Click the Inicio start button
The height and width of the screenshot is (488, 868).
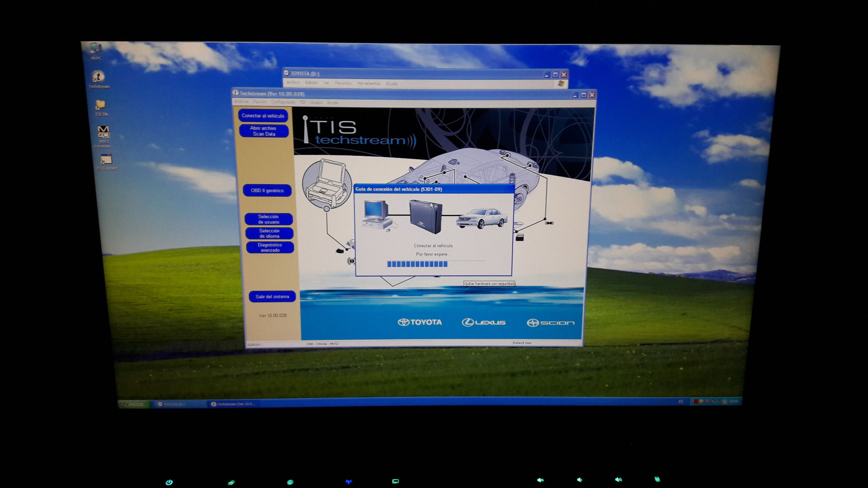(x=132, y=404)
